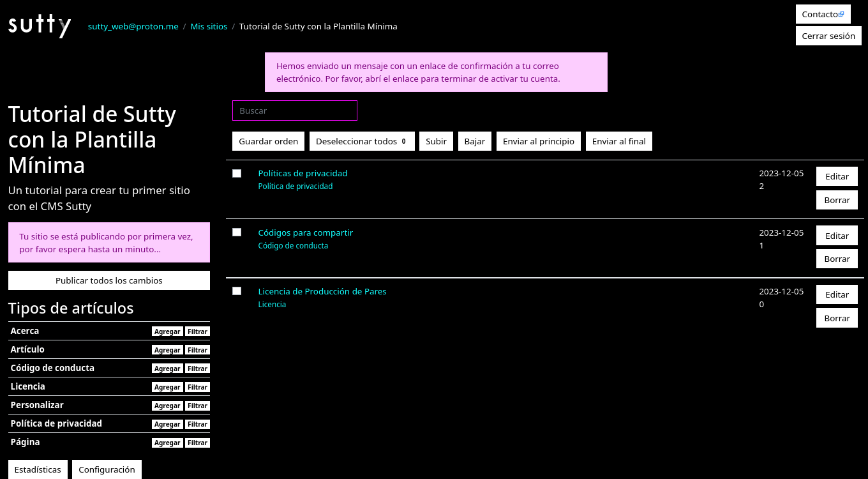Open the Mis sitios breadcrumb link

point(209,26)
